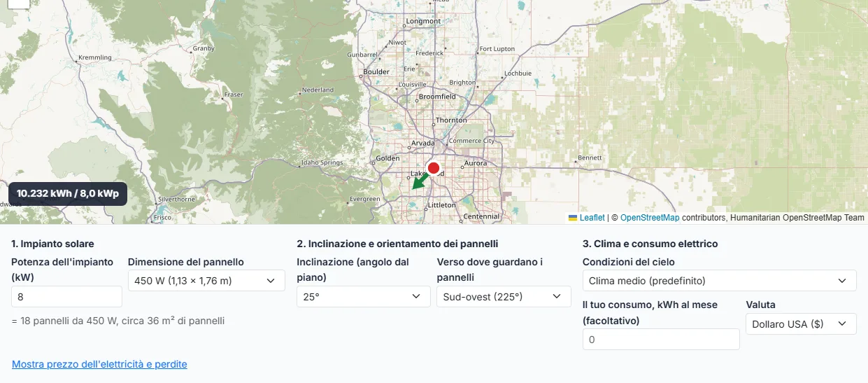This screenshot has width=868, height=383.
Task: Click the partially visible map control at top-left
Action: pyautogui.click(x=19, y=4)
